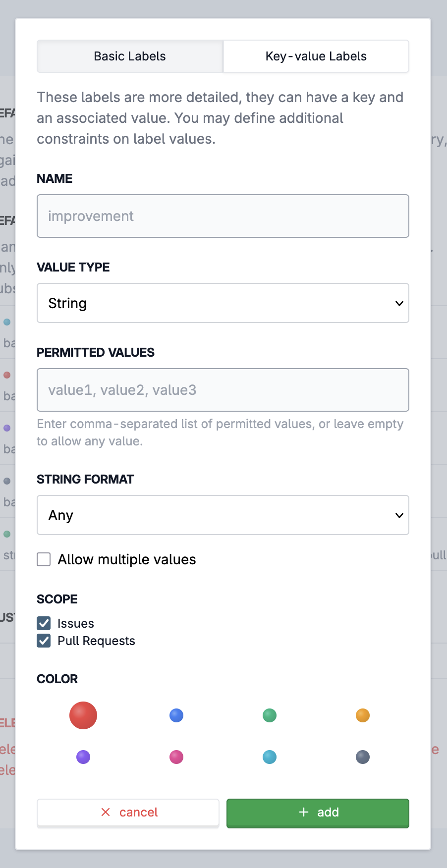Select the dark gray label color
This screenshot has height=868, width=447.
362,757
